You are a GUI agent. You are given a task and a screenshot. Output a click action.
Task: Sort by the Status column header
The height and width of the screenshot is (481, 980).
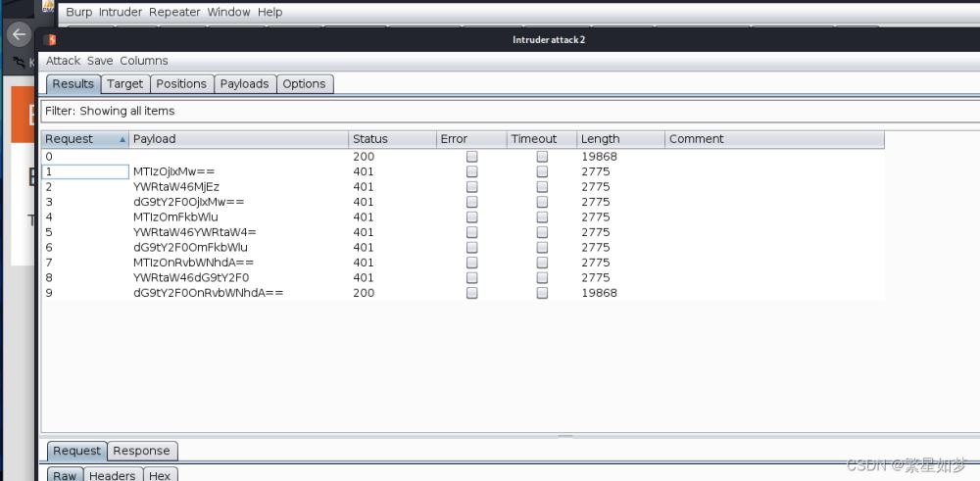(393, 139)
